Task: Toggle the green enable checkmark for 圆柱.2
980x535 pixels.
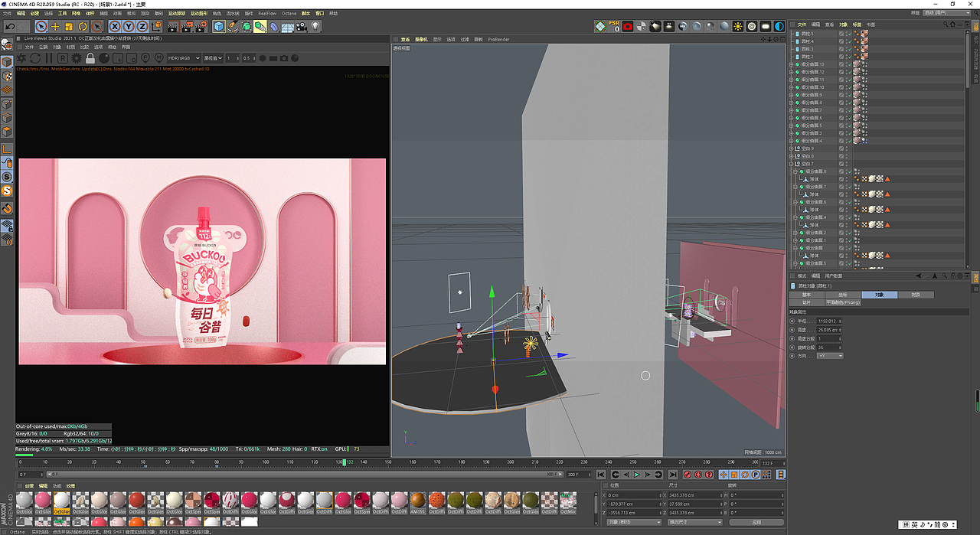Action: coord(850,57)
